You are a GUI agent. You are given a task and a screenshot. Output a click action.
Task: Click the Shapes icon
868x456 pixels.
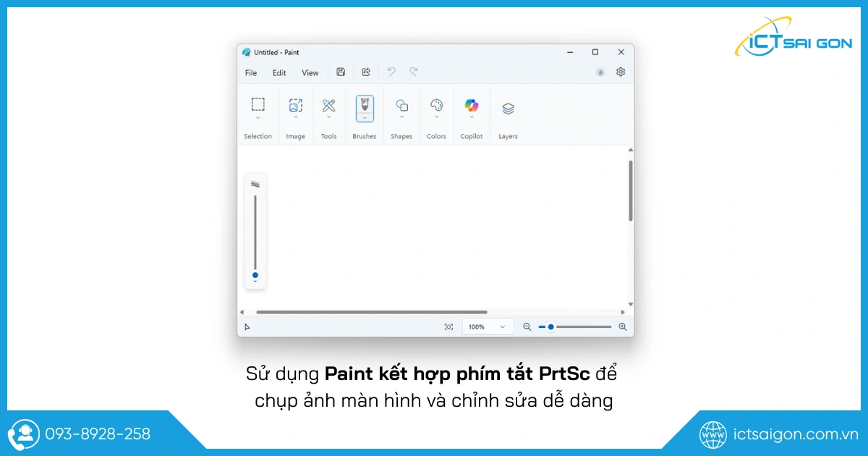[x=401, y=106]
